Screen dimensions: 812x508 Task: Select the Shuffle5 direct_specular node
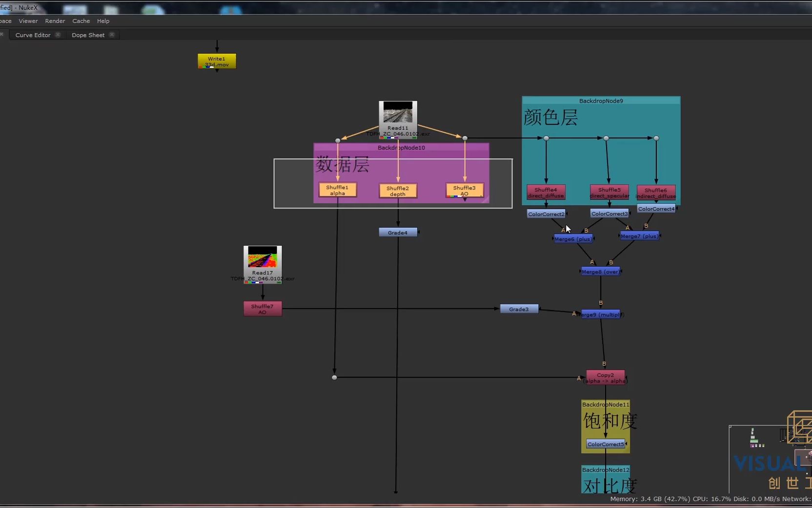coord(609,192)
